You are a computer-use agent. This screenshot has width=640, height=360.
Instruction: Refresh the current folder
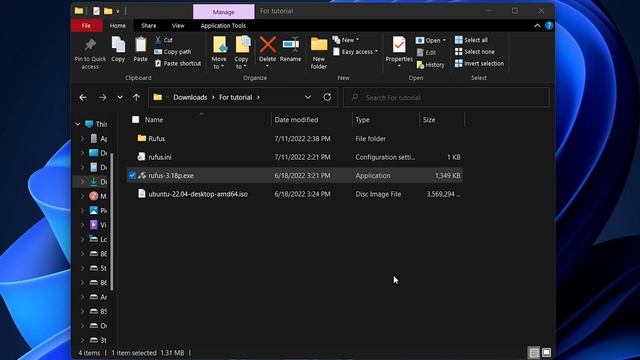pyautogui.click(x=327, y=97)
